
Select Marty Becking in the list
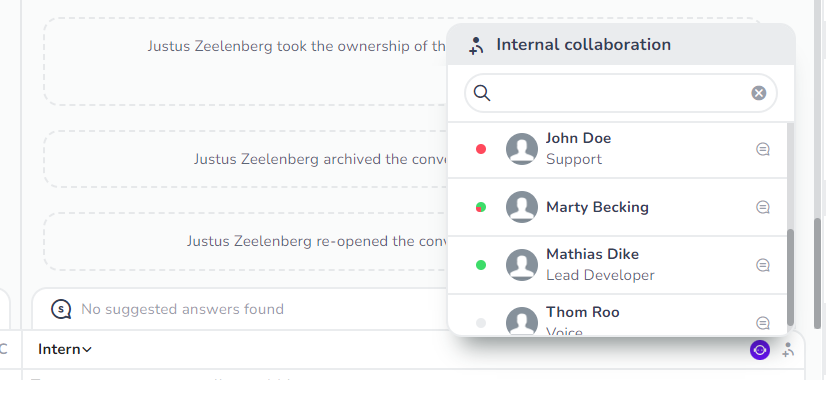point(617,207)
